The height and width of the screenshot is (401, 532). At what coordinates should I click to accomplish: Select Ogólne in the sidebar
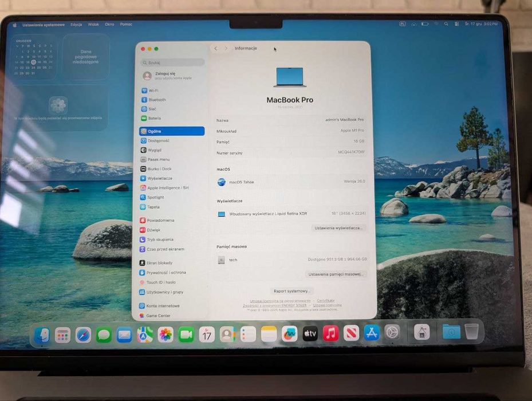tap(172, 131)
